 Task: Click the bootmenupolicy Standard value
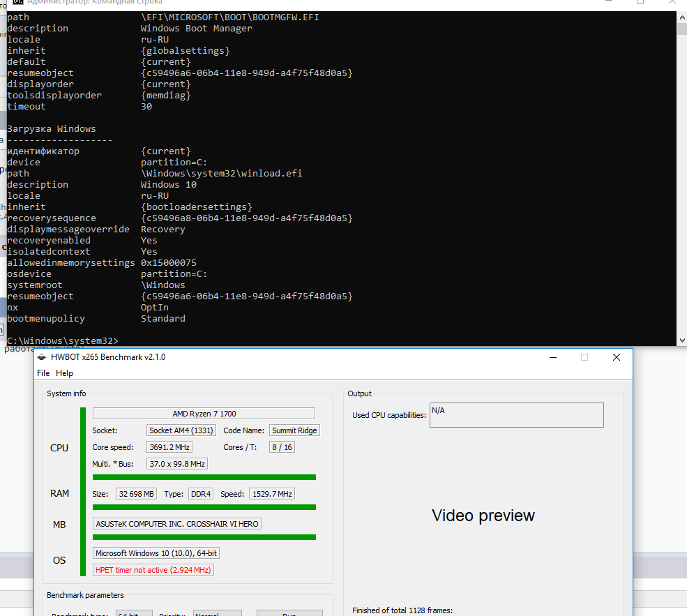pyautogui.click(x=163, y=319)
